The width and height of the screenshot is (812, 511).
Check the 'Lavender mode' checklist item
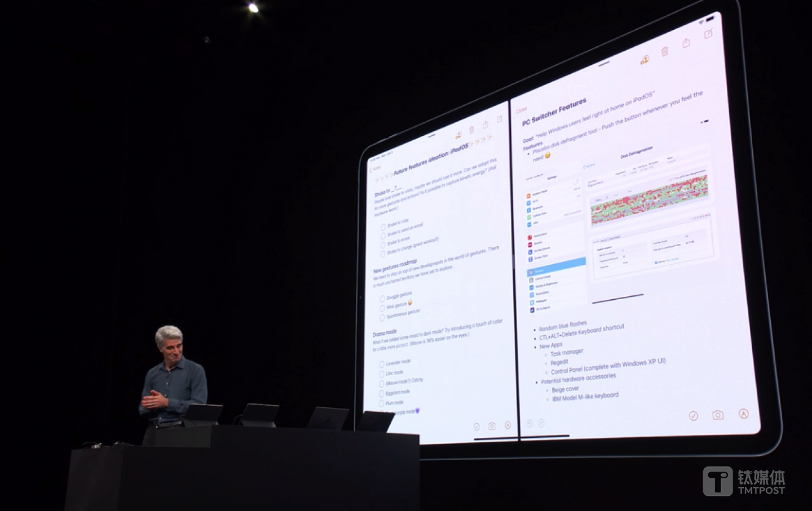point(382,365)
